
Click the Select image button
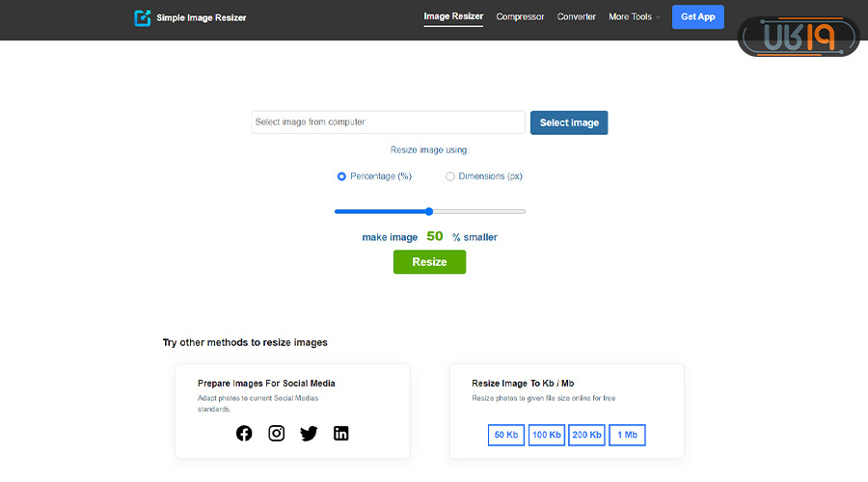tap(569, 122)
